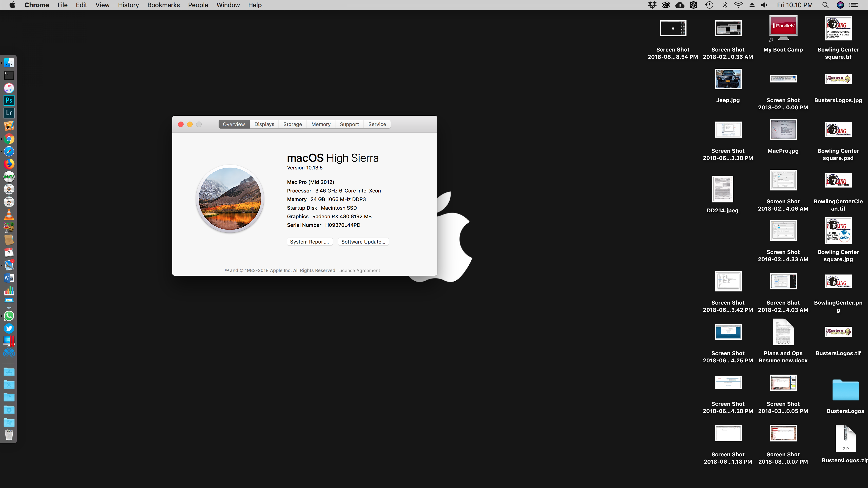Open the Wi-Fi status menu
868x488 pixels.
(x=738, y=5)
